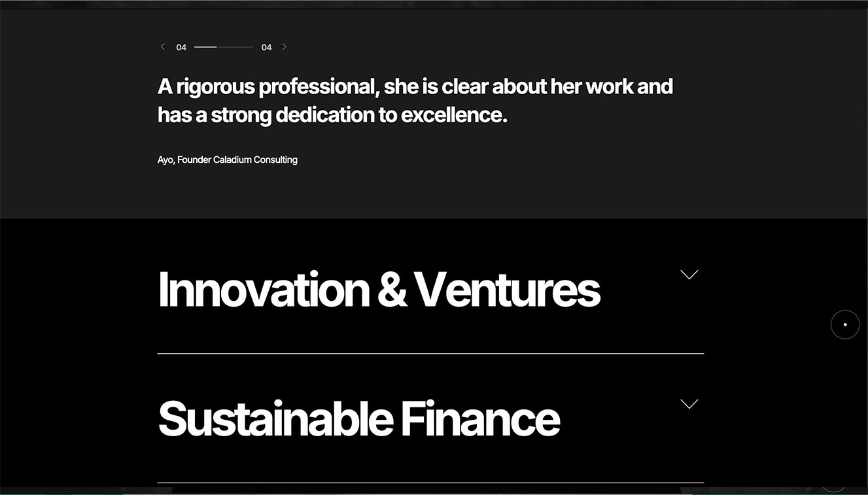Viewport: 868px width, 495px height.
Task: Expand the Innovation & Ventures chevron
Action: (689, 275)
